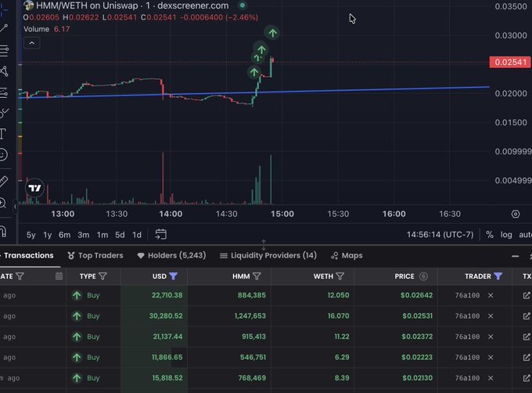The image size is (532, 393).
Task: Click the WETH amount 11.22
Action: pyautogui.click(x=342, y=337)
